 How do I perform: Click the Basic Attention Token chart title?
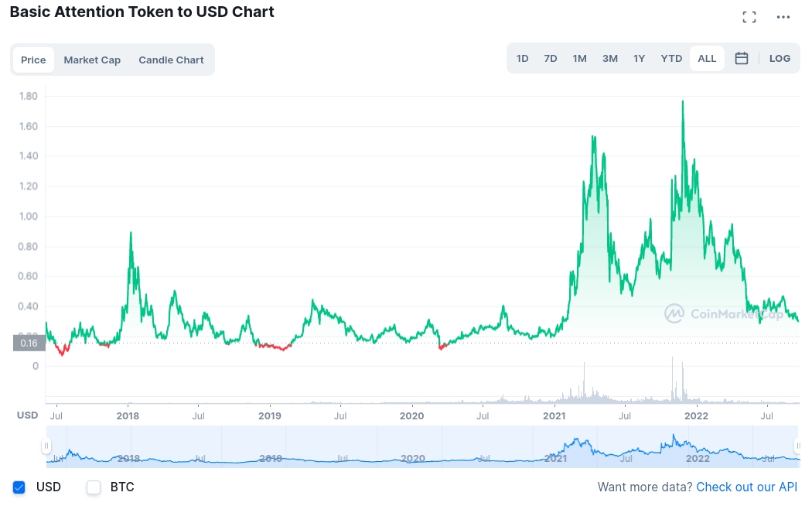142,12
